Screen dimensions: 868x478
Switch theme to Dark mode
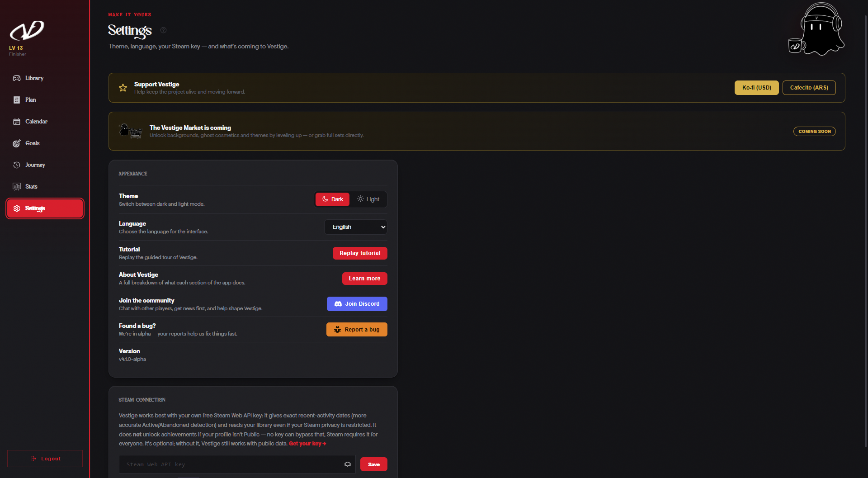pyautogui.click(x=332, y=199)
